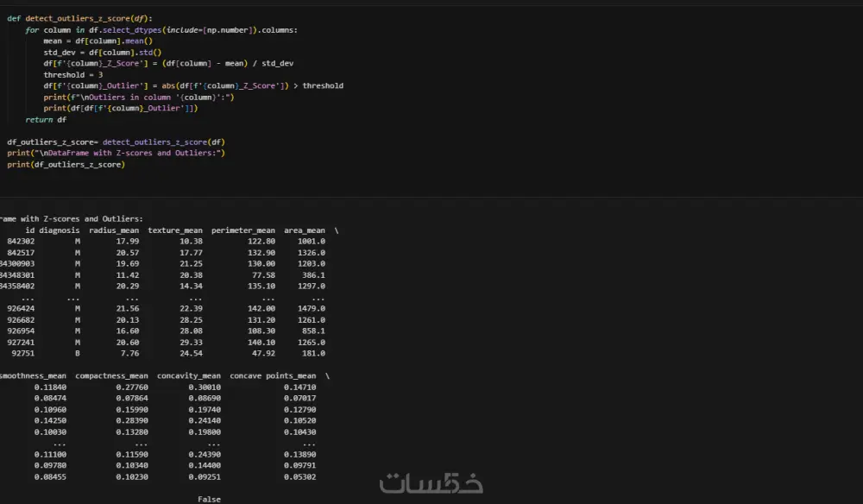Click the concave points value 0.05302
This screenshot has width=863, height=504.
[300, 477]
